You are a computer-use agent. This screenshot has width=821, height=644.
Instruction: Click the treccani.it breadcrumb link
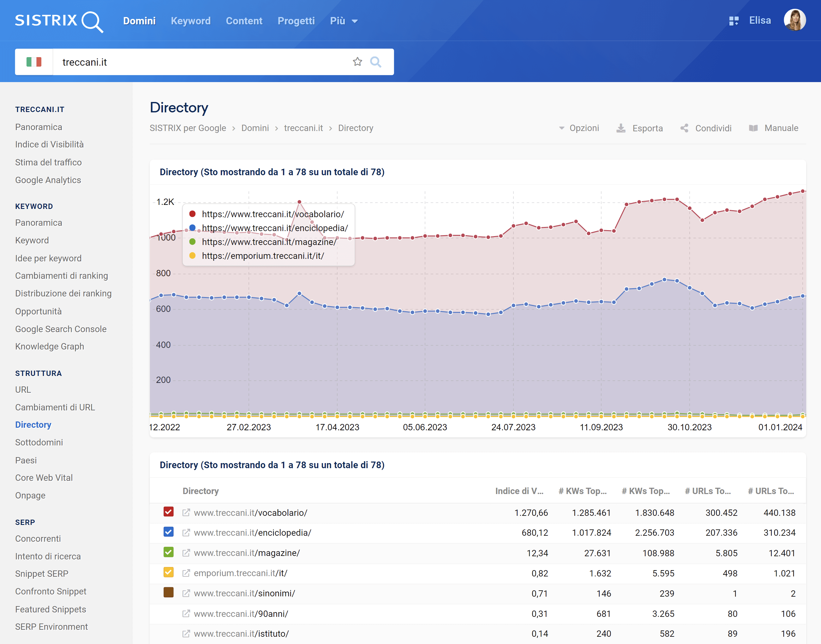[303, 128]
